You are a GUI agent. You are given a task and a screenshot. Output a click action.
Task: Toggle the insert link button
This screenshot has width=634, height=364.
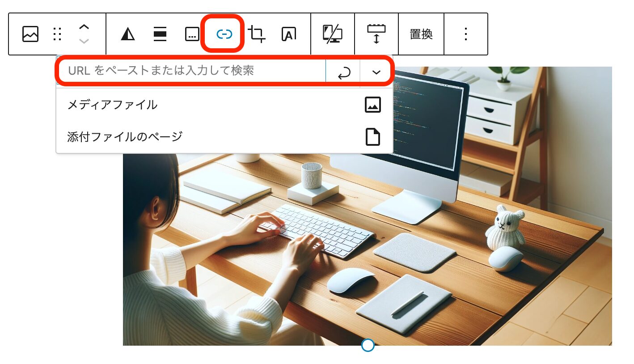point(224,34)
